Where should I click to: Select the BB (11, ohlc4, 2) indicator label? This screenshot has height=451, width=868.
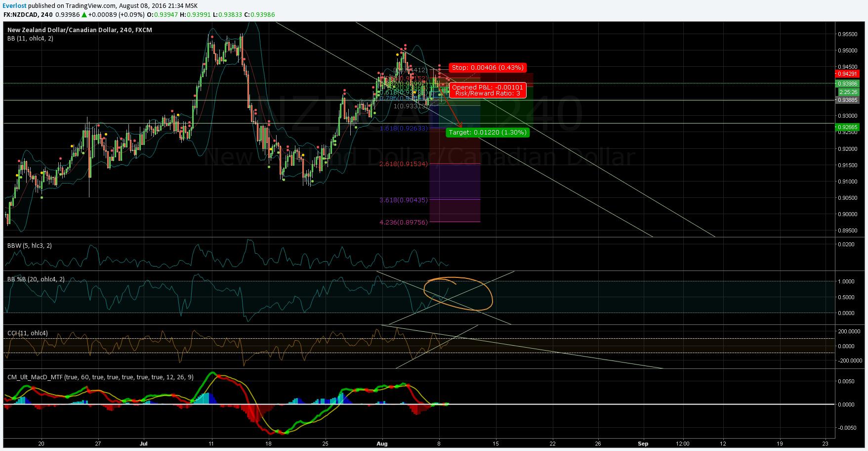coord(30,38)
